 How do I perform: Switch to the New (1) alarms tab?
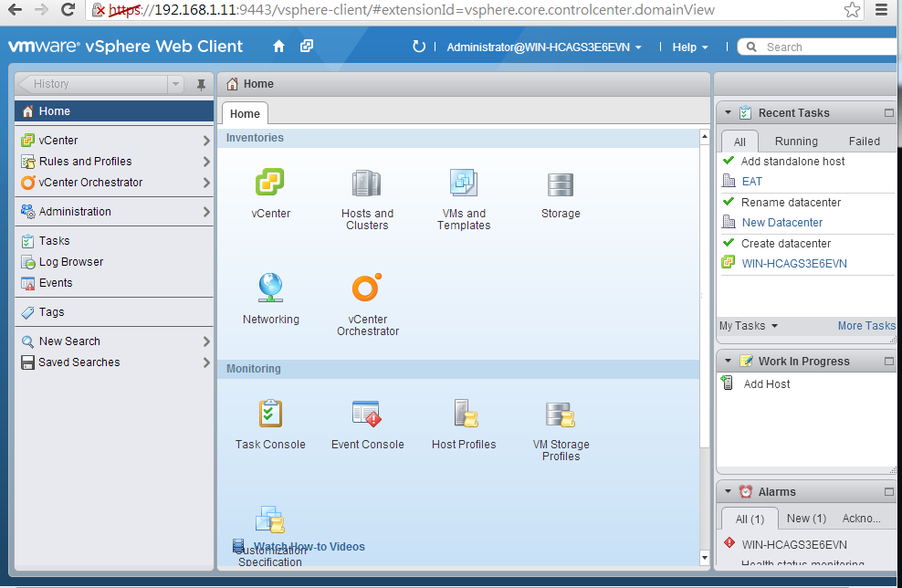(x=806, y=519)
